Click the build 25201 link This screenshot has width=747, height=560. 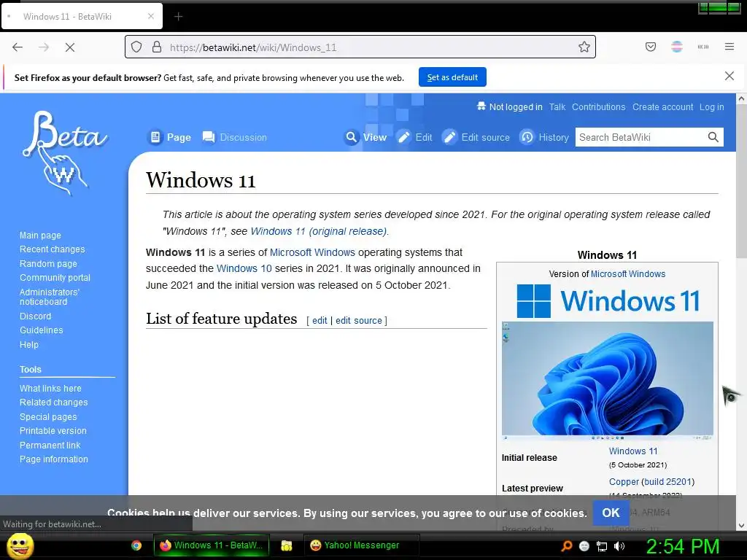point(667,482)
